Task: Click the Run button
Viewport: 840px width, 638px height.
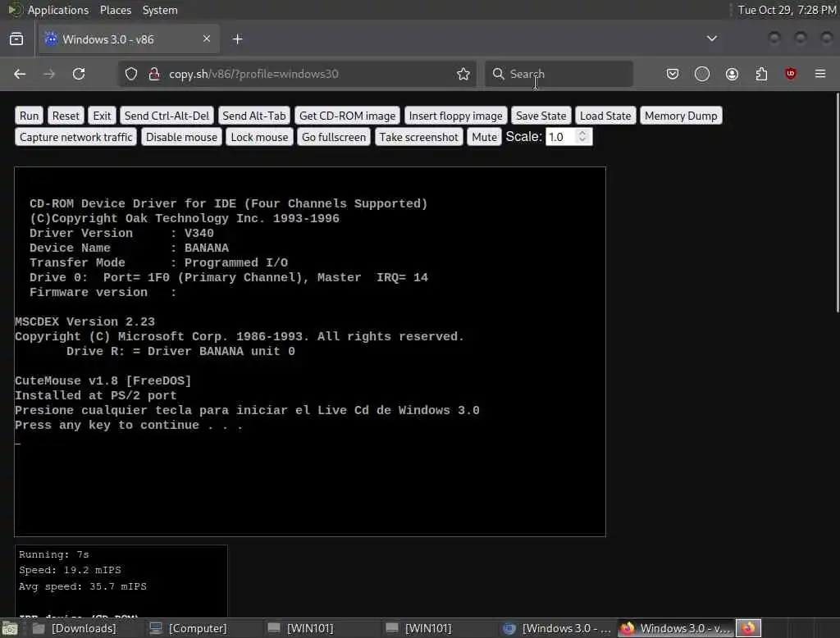Action: (29, 116)
